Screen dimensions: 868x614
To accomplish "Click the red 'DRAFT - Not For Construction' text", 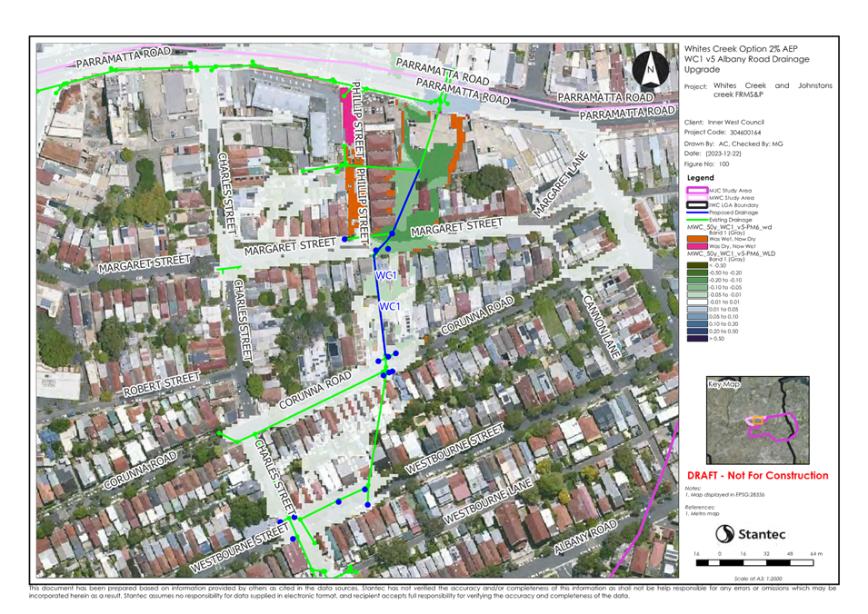I will tap(757, 476).
